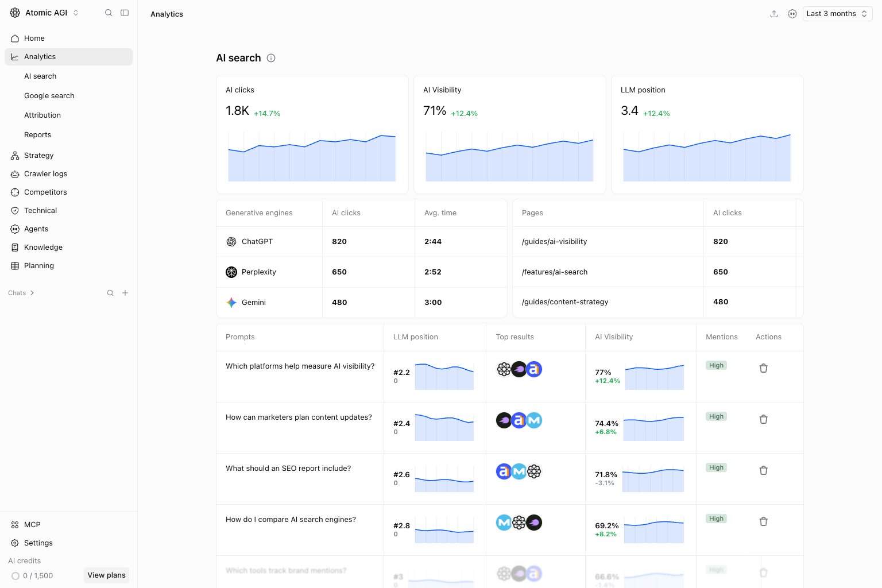Expand the Chats section chevron
Image resolution: width=882 pixels, height=588 pixels.
32,293
